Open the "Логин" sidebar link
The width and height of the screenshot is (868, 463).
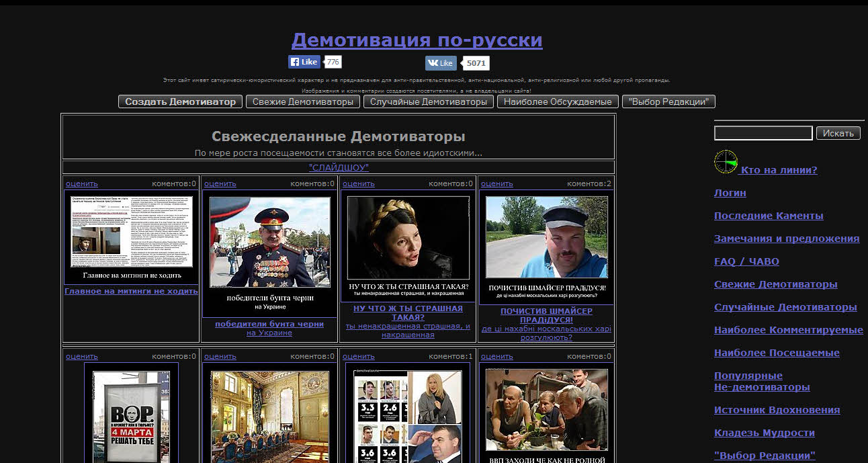pyautogui.click(x=730, y=193)
